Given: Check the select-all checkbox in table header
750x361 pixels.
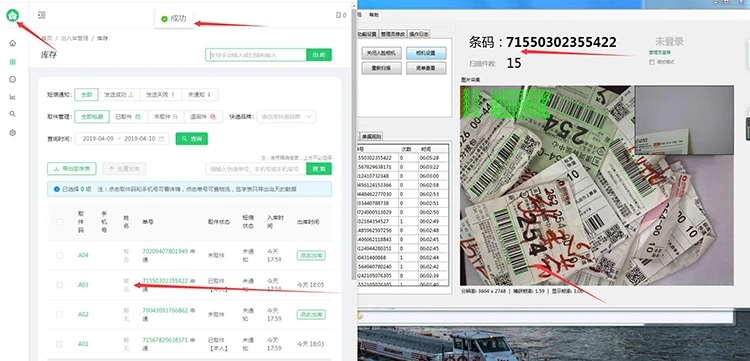Looking at the screenshot, I should pyautogui.click(x=59, y=222).
